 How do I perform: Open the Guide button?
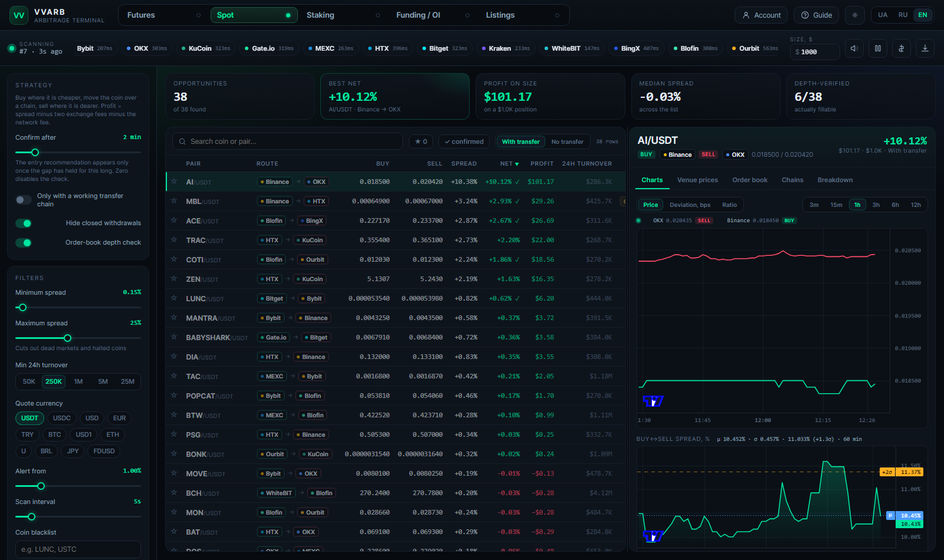point(817,15)
